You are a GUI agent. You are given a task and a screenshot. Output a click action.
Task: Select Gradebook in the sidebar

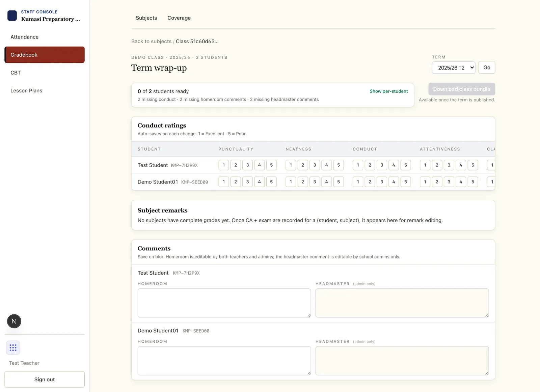[x=45, y=55]
